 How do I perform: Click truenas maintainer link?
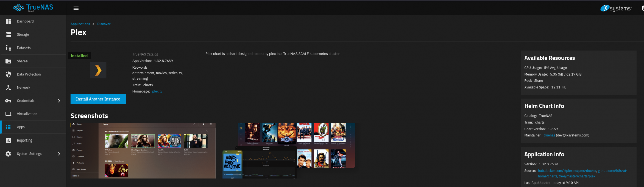[549, 135]
